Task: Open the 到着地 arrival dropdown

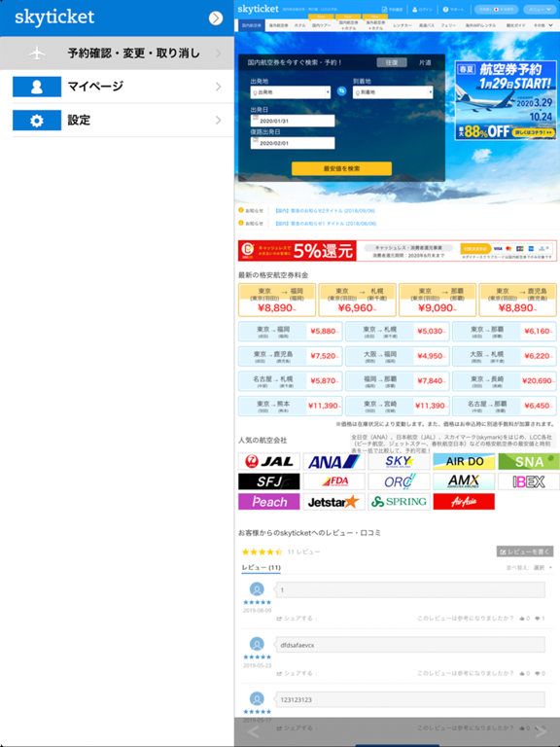Action: 393,92
